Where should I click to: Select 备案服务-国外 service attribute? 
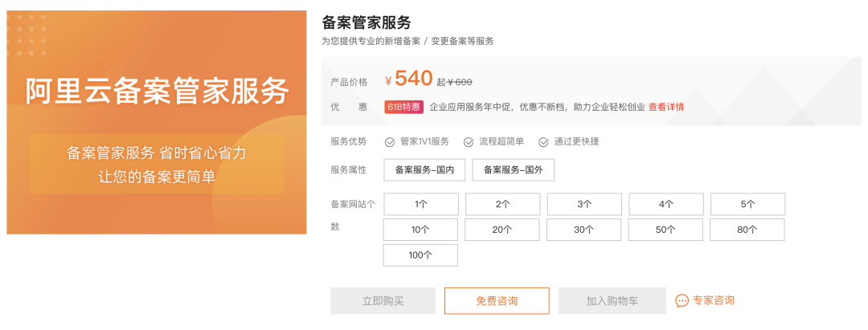(513, 170)
